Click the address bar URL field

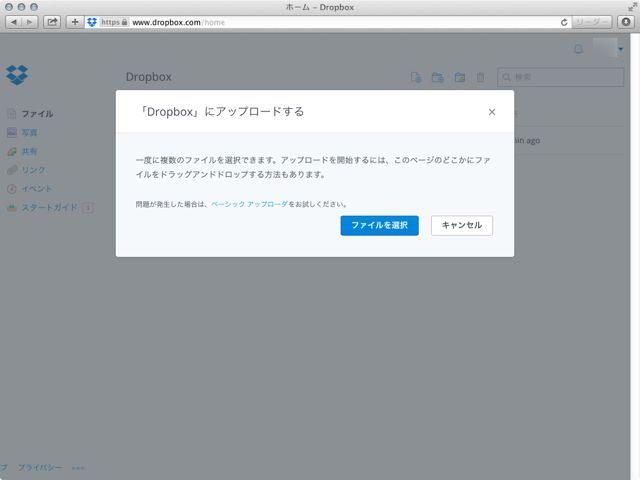(327, 22)
